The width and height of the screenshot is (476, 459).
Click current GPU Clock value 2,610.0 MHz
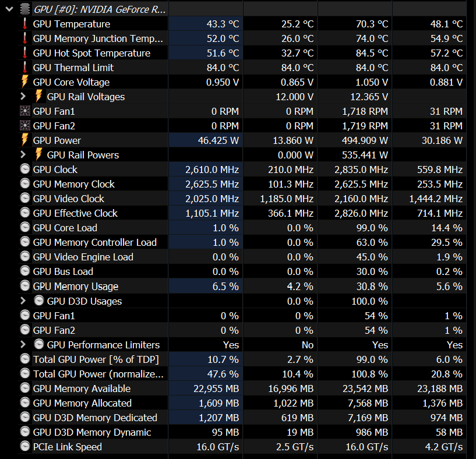212,170
